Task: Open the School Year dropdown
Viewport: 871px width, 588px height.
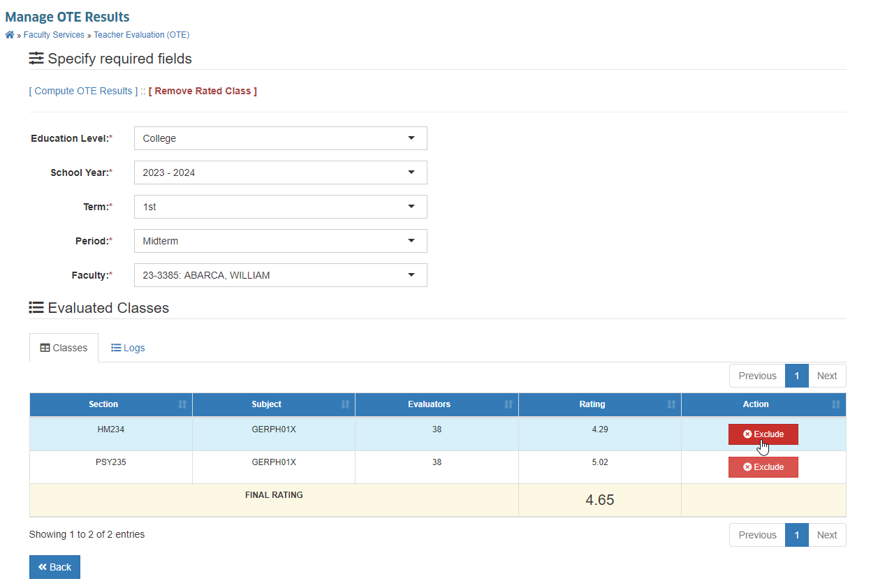Action: pyautogui.click(x=281, y=172)
